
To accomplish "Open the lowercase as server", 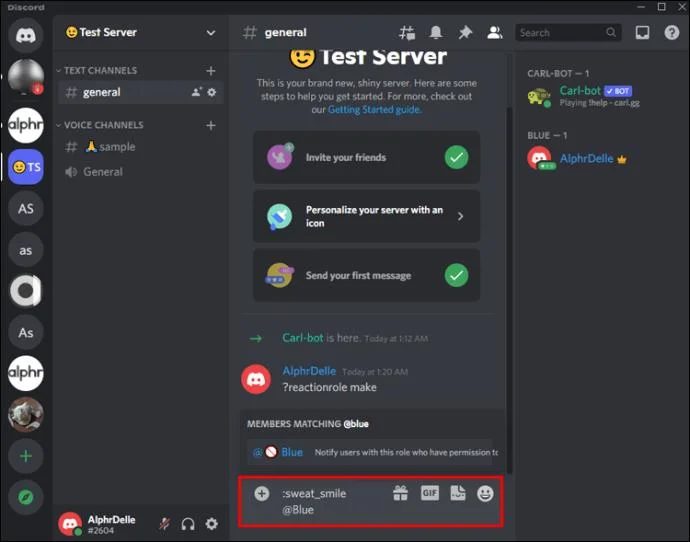I will (26, 250).
